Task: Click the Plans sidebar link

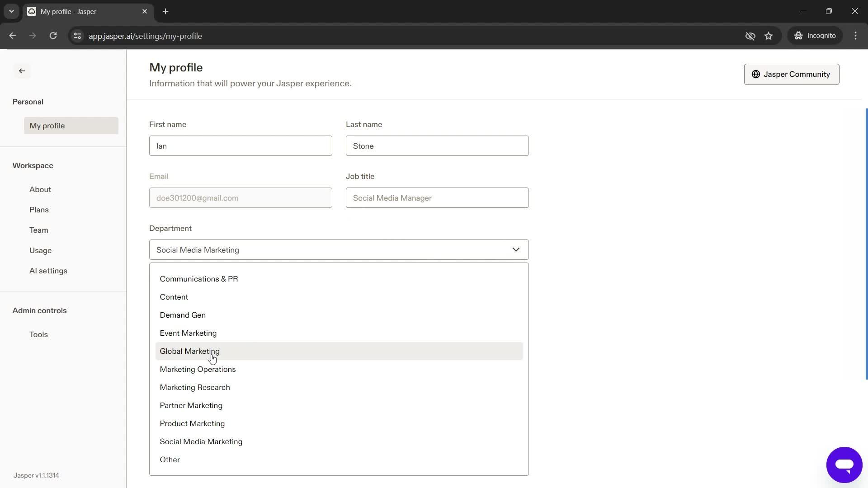Action: [39, 210]
